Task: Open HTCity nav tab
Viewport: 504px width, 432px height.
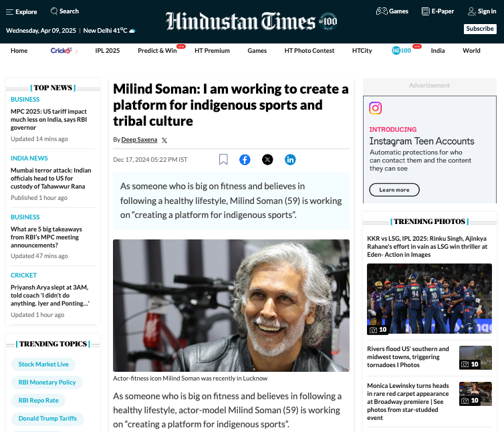Action: (x=362, y=51)
